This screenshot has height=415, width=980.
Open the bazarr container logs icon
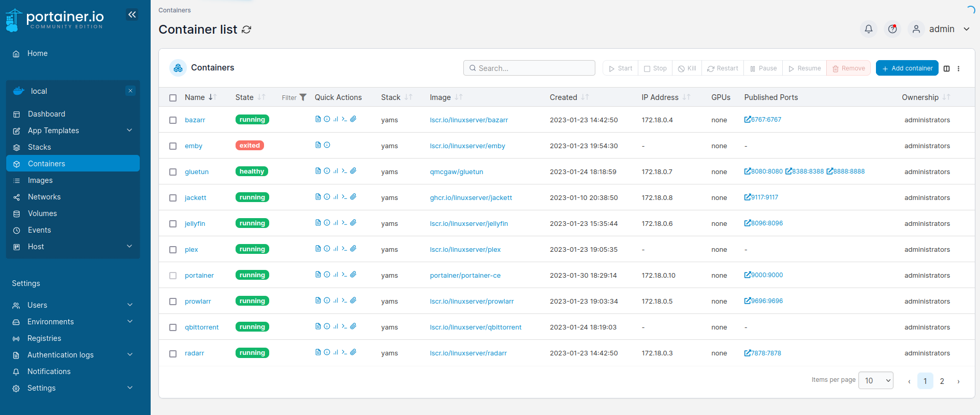[318, 119]
